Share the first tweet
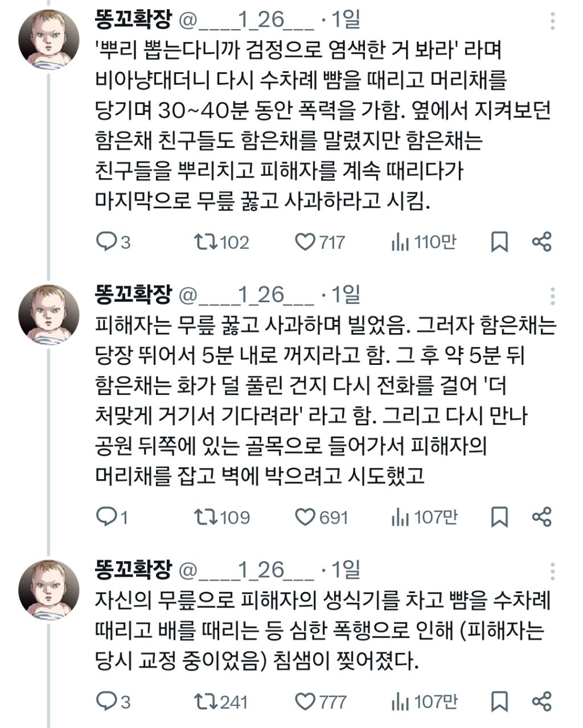This screenshot has height=728, width=583. (x=541, y=242)
